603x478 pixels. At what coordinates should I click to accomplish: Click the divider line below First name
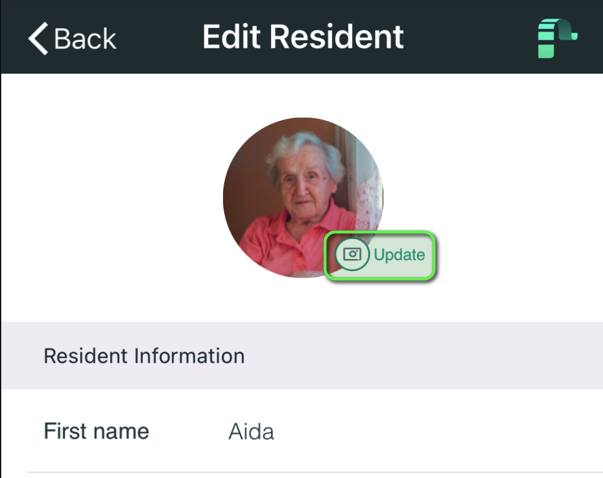pos(315,472)
